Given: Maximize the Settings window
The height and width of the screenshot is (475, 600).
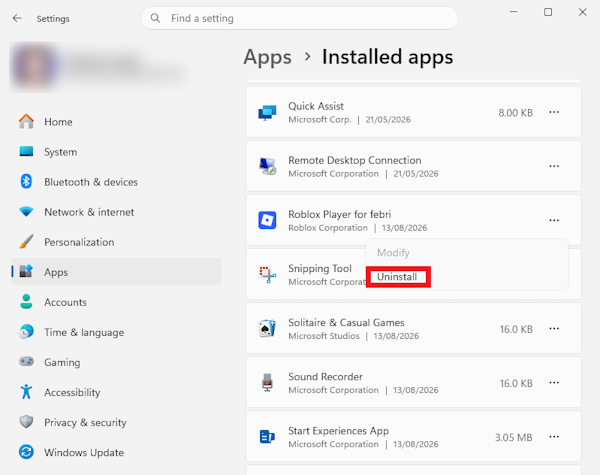Looking at the screenshot, I should [x=548, y=12].
